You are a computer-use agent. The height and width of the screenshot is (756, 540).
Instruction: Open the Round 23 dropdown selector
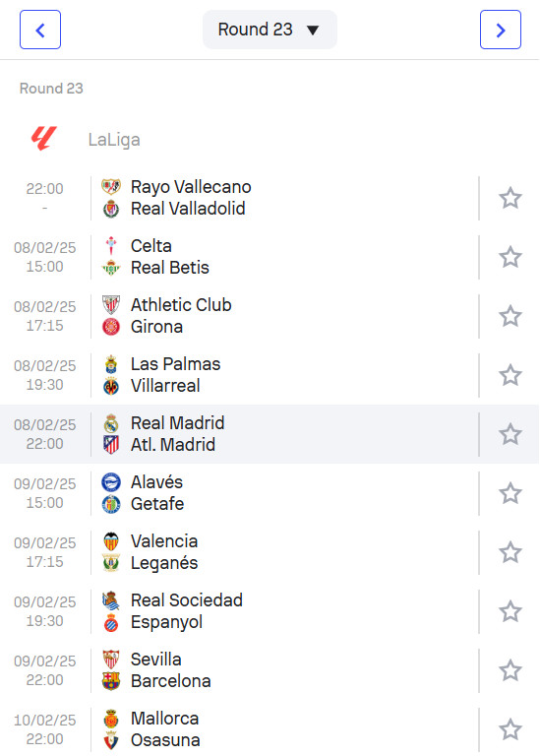[270, 30]
